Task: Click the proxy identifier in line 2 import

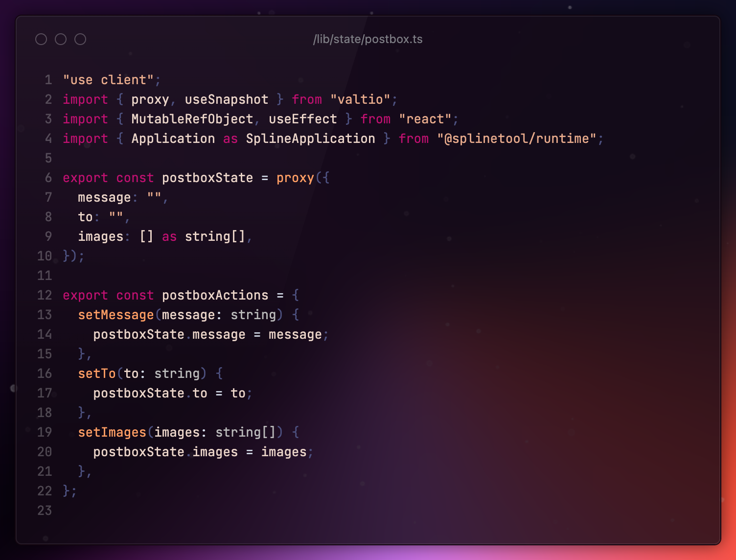Action: (150, 99)
